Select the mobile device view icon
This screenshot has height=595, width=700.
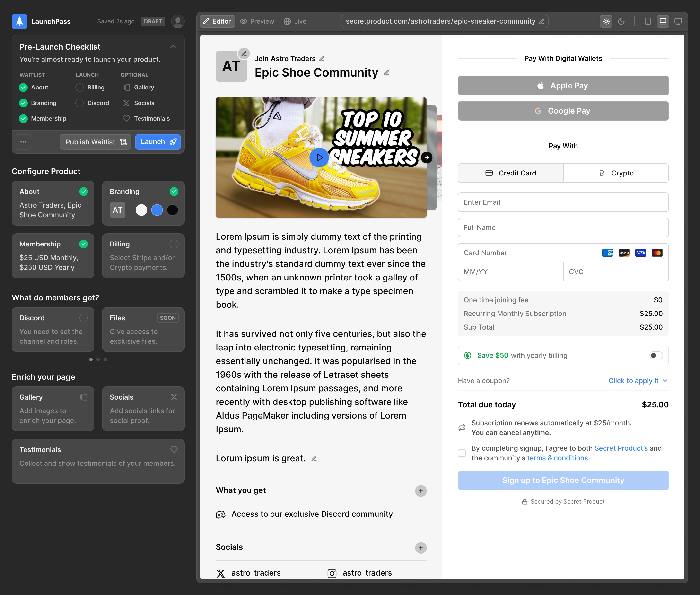(648, 21)
